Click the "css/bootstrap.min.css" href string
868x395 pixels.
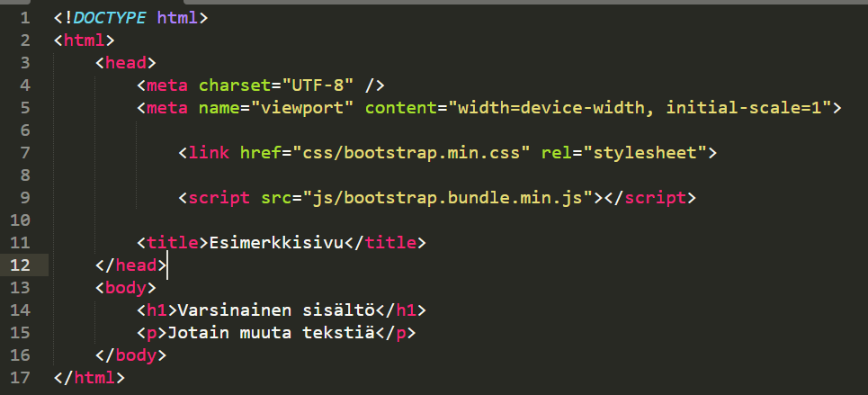[x=407, y=153]
